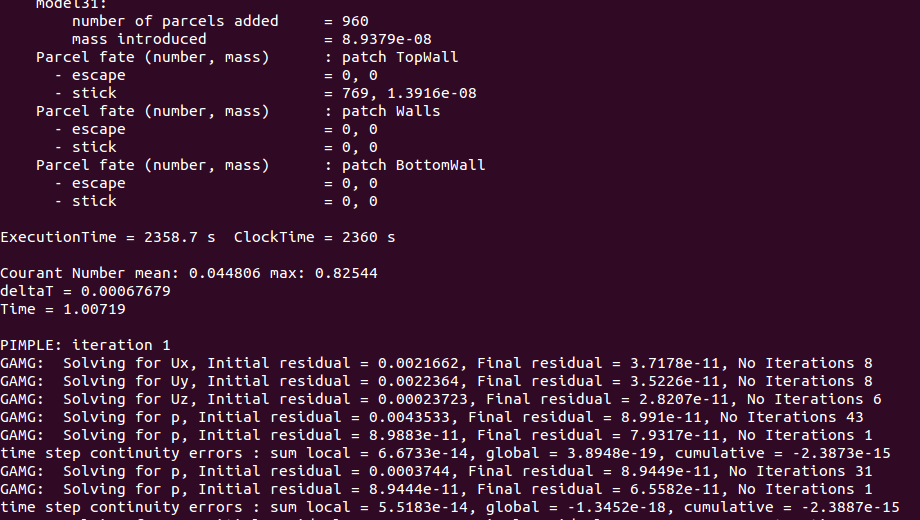
Task: Click the Time = 1.00719 line
Action: 63,309
